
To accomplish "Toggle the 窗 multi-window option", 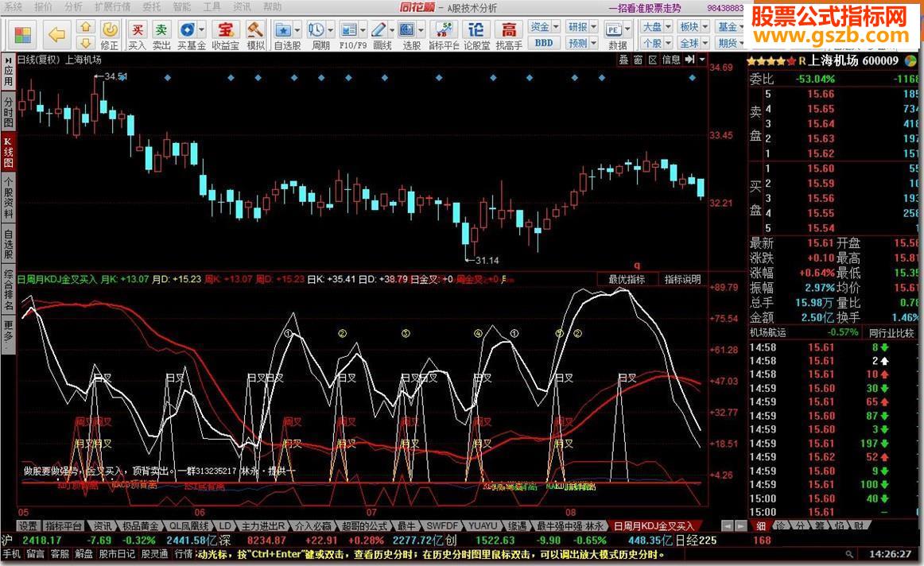I will coord(639,60).
